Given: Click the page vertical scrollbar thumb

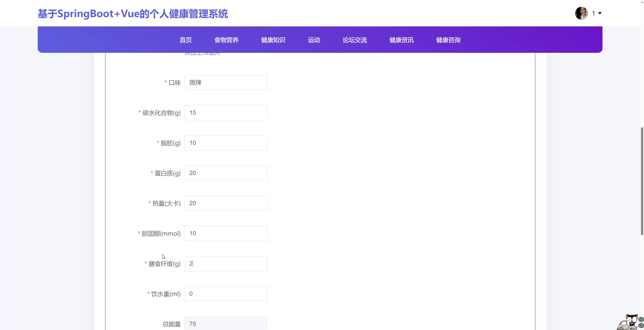Looking at the screenshot, I should click(642, 181).
